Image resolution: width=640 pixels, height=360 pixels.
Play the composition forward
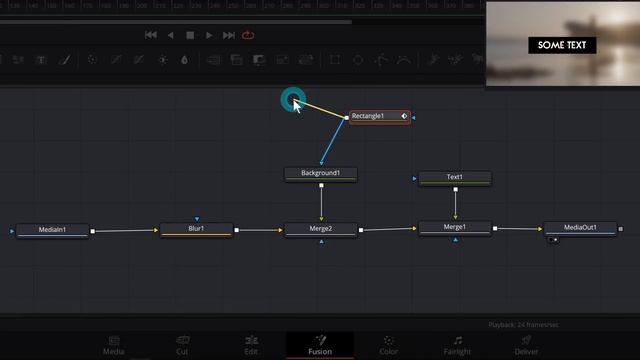pos(209,36)
